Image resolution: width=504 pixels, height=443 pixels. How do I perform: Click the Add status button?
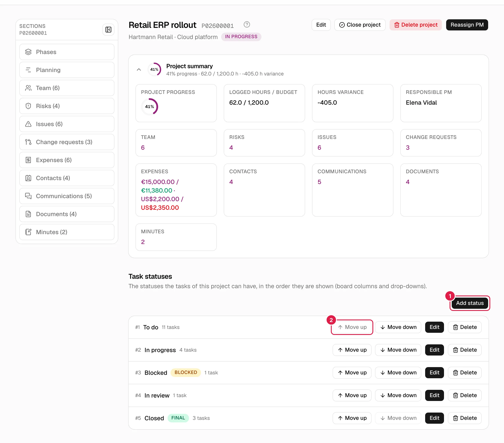470,303
